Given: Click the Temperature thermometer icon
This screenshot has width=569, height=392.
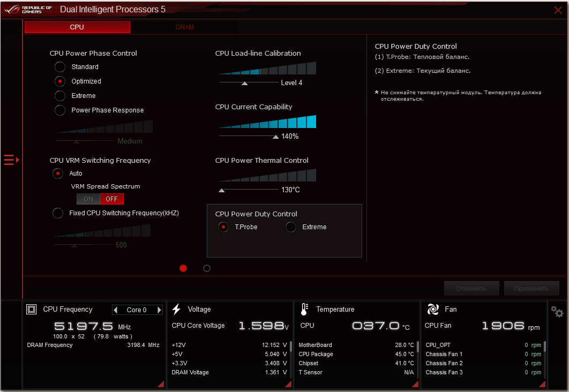Looking at the screenshot, I should pos(304,310).
